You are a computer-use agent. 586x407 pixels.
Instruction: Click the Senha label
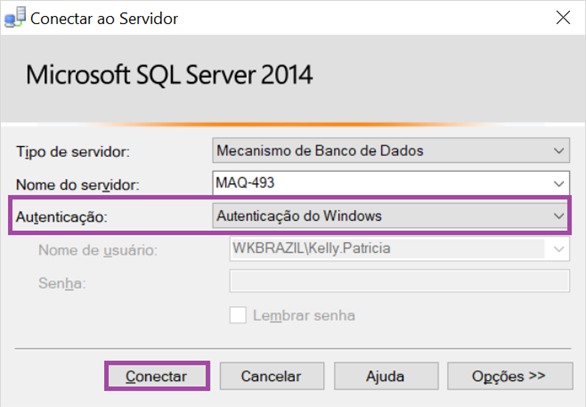click(x=62, y=283)
